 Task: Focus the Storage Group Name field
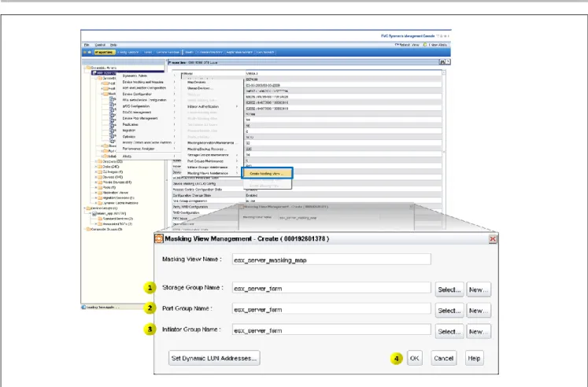(331, 288)
